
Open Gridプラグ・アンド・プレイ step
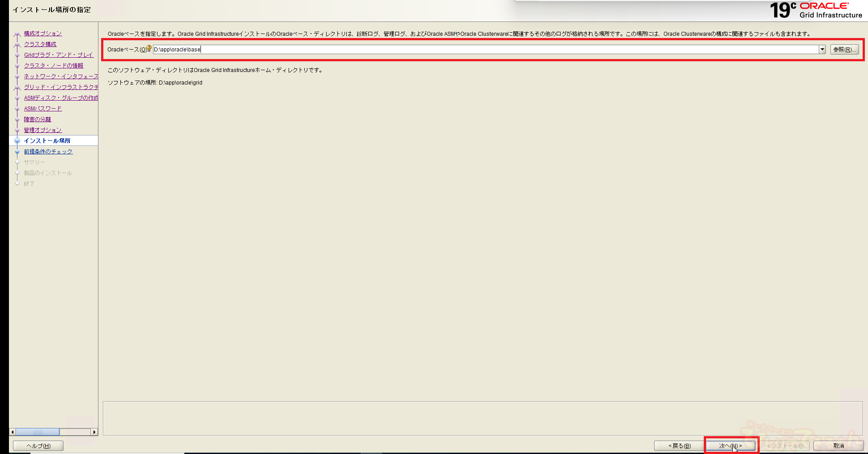point(59,55)
